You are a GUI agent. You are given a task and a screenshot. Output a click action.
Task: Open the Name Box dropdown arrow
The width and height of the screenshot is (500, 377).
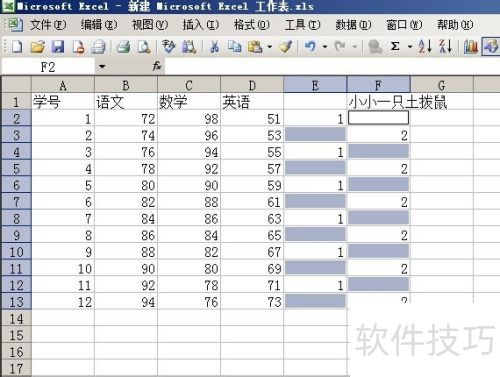(102, 67)
